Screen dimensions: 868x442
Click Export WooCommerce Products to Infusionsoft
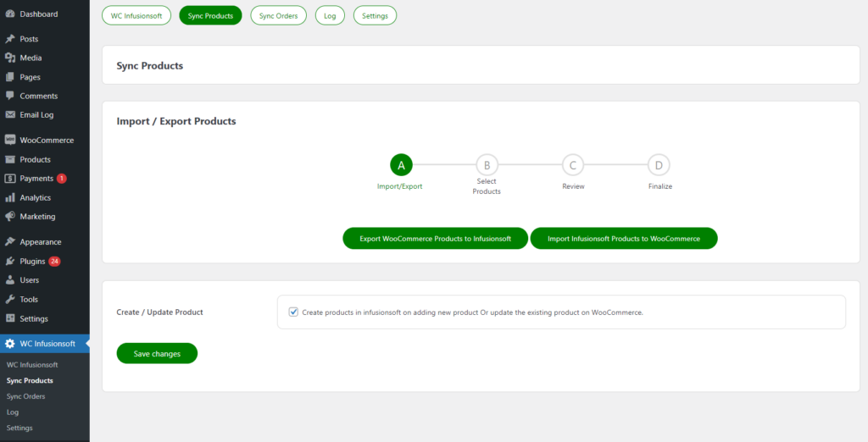coord(435,239)
